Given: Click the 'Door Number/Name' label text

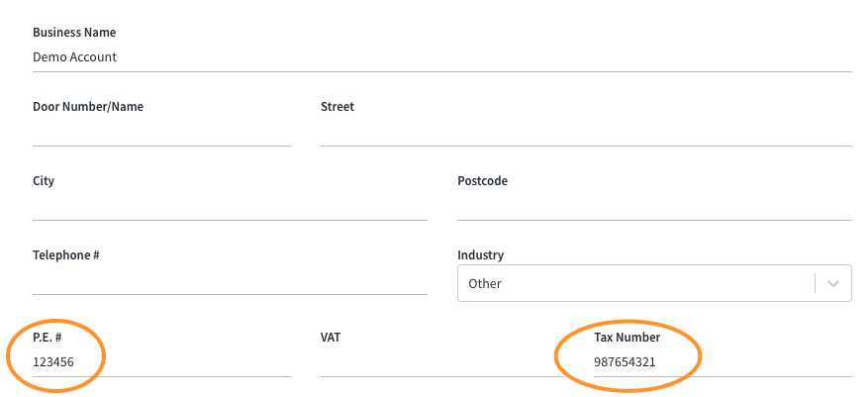Looking at the screenshot, I should click(x=88, y=107).
